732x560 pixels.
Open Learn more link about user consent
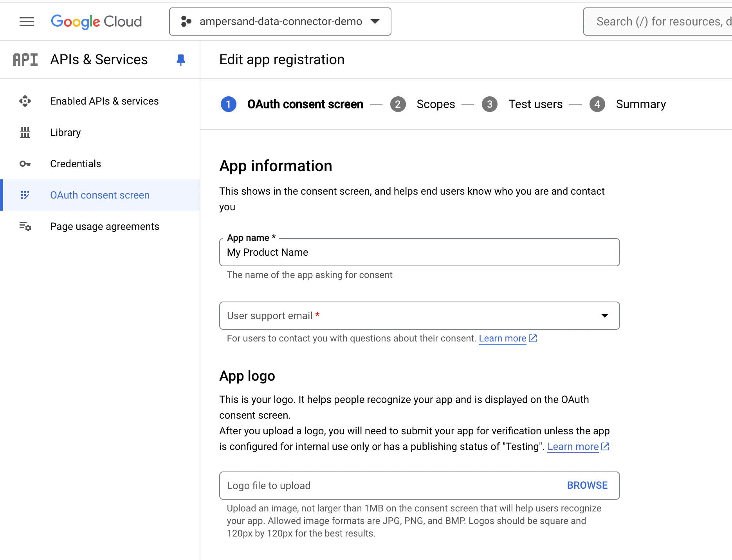pos(503,338)
